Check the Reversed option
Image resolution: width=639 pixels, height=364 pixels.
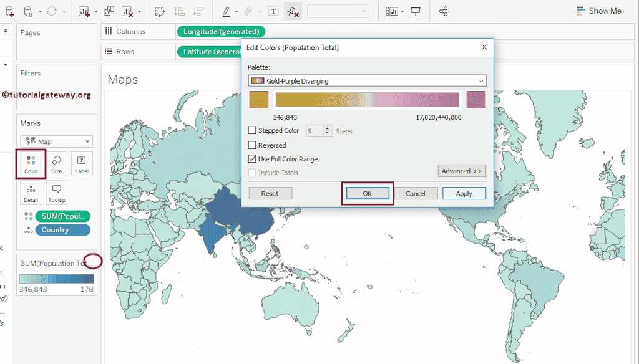coord(252,145)
